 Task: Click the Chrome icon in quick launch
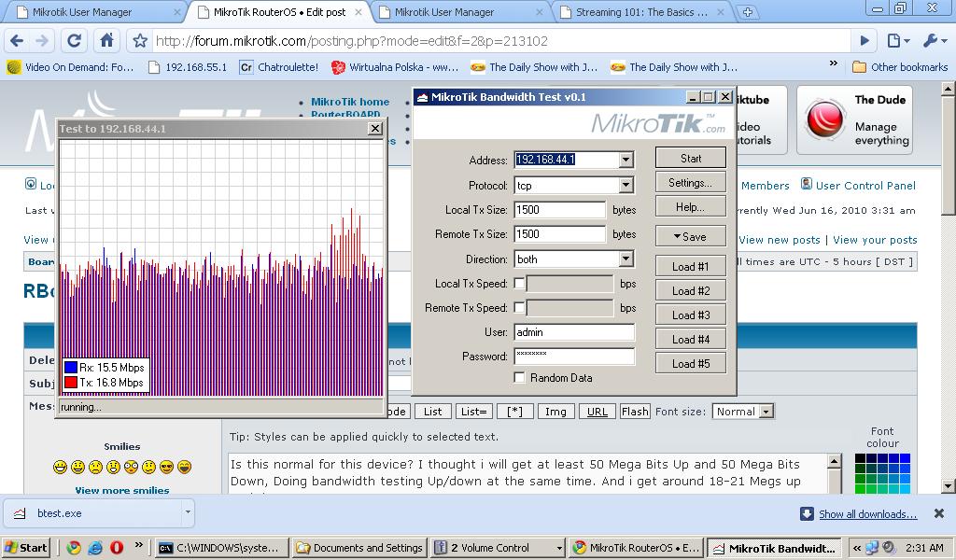(74, 547)
